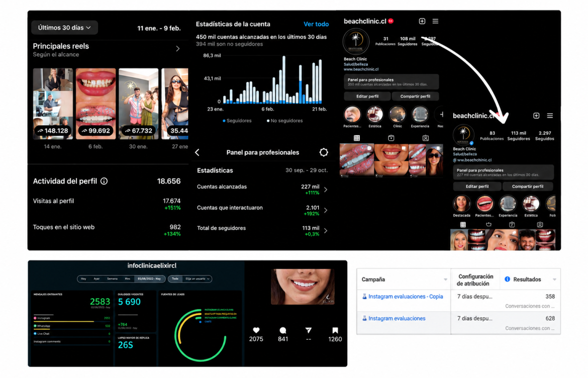The width and height of the screenshot is (588, 378).
Task: Tap comment bubble icon above 841
Action: (x=283, y=330)
